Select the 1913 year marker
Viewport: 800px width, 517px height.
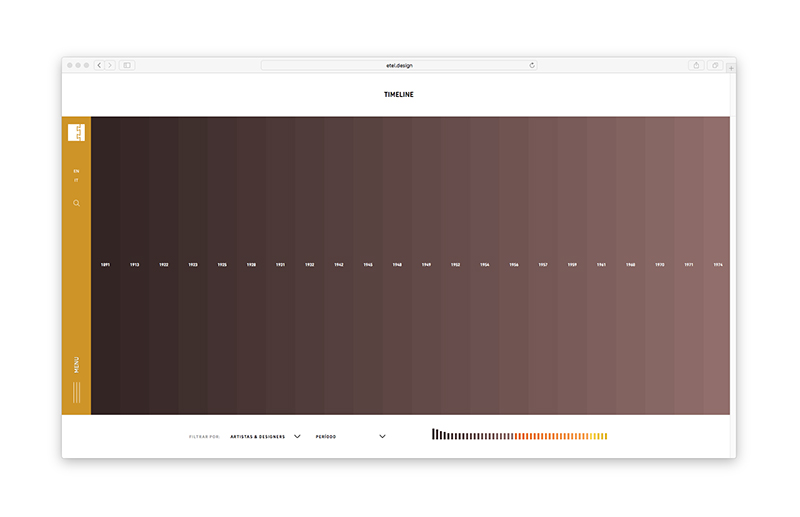tap(134, 265)
